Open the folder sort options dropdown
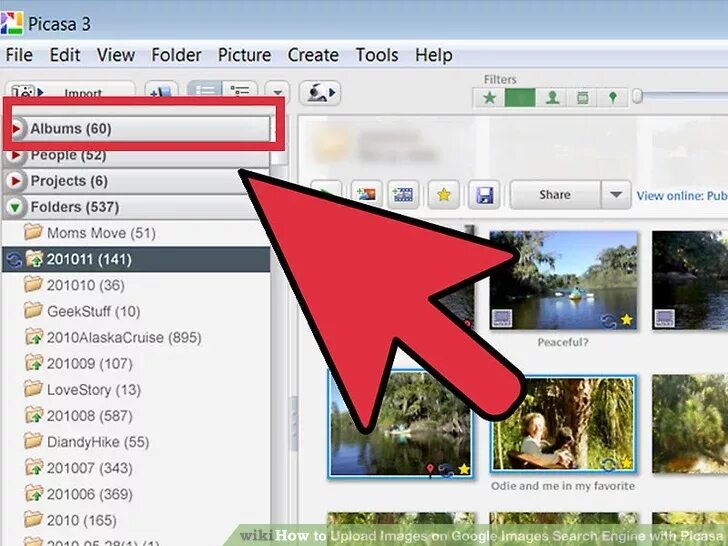 pyautogui.click(x=277, y=91)
